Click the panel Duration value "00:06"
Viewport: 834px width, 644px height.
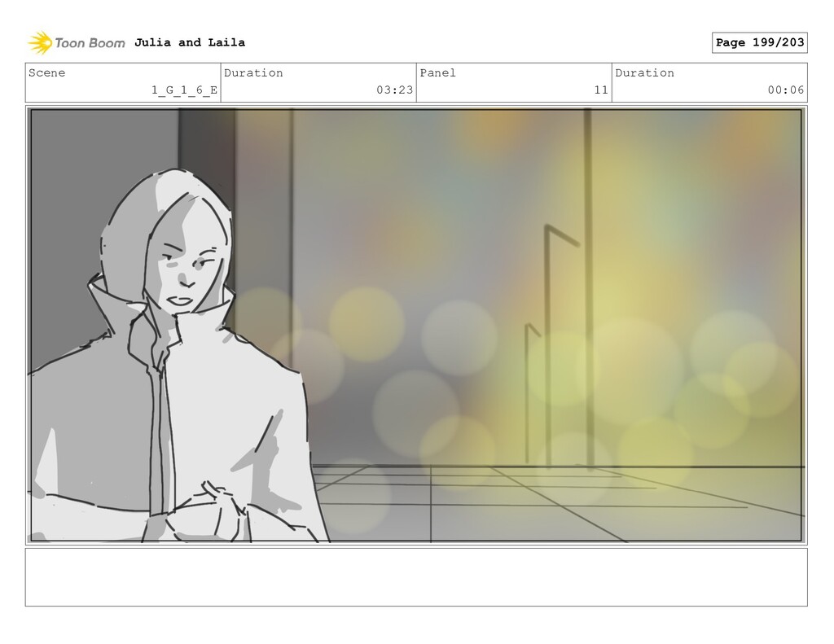pyautogui.click(x=786, y=90)
